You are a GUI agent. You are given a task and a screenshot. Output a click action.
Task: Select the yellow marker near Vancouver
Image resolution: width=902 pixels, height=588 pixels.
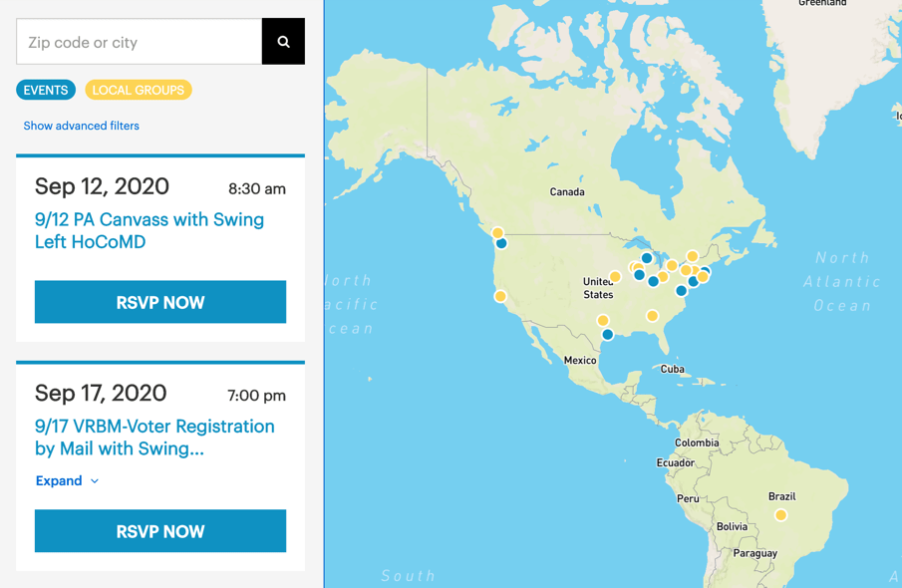pyautogui.click(x=497, y=233)
